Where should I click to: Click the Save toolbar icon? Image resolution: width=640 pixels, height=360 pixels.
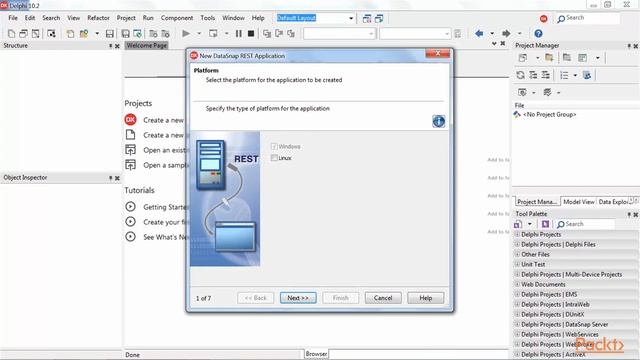(x=109, y=33)
